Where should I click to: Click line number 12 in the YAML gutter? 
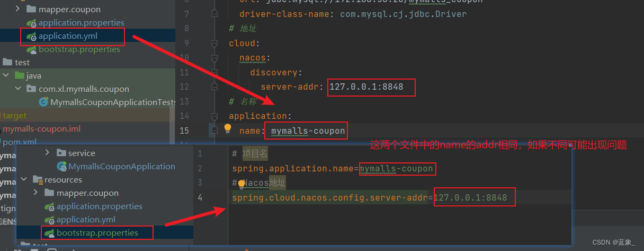tap(184, 86)
